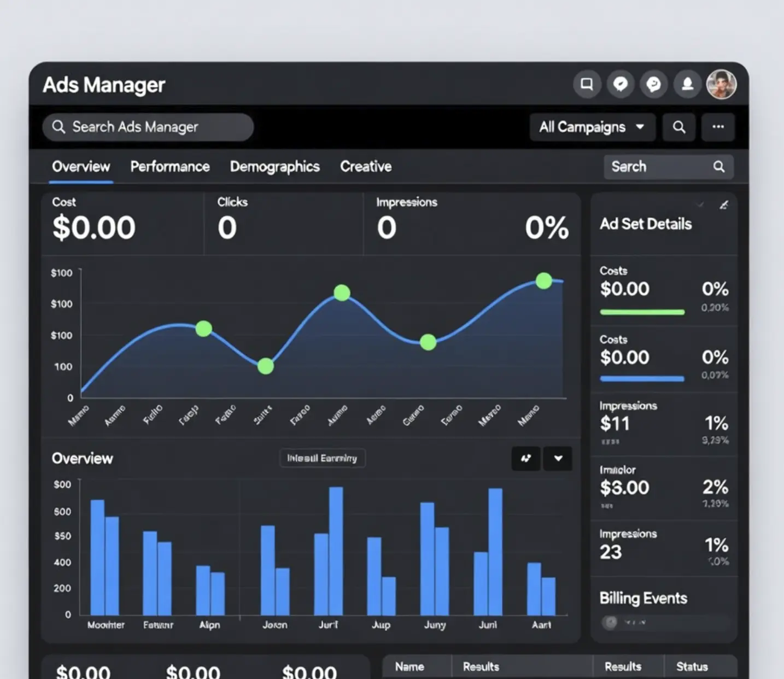
Task: Open the round chat-bubble icon beside the bell
Action: [653, 84]
